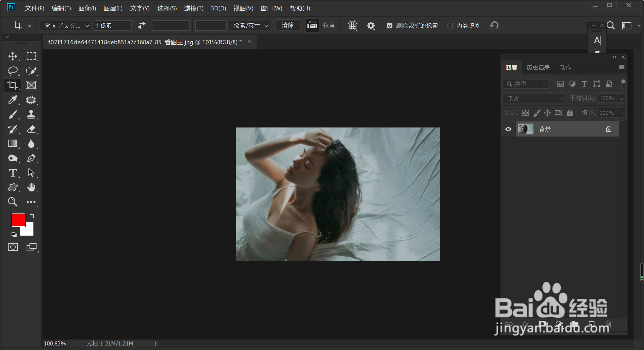Viewport: 644px width, 350px height.
Task: Click the crop overlay grid icon
Action: [352, 25]
